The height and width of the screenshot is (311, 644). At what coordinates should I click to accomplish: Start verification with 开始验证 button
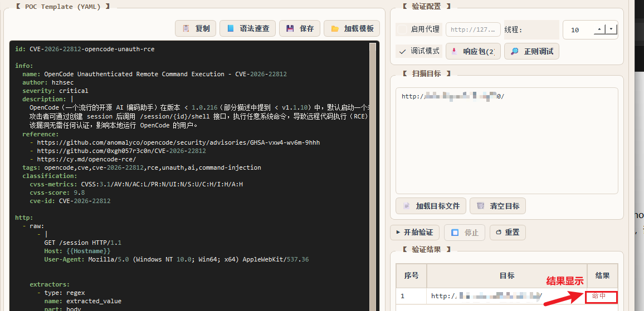tap(415, 232)
